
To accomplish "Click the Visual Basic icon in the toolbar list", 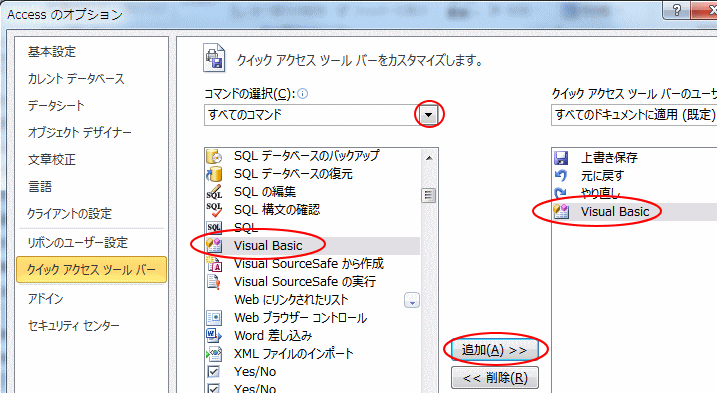I will pyautogui.click(x=561, y=211).
